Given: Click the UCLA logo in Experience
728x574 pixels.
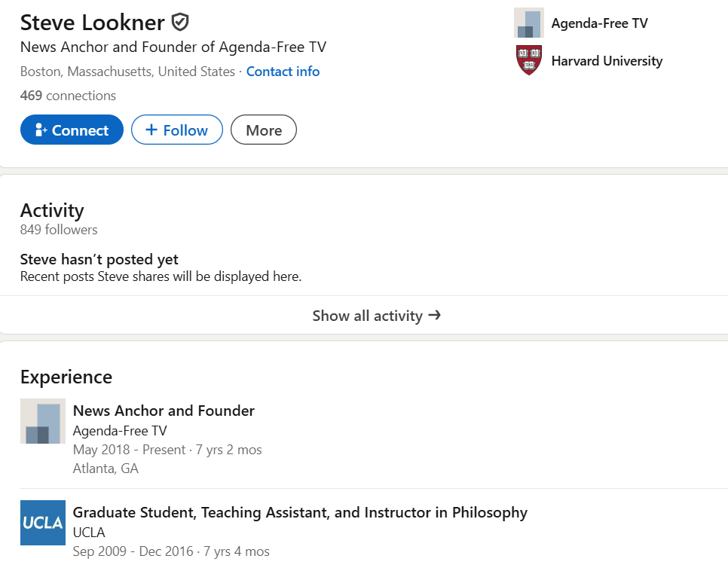Looking at the screenshot, I should click(x=43, y=523).
